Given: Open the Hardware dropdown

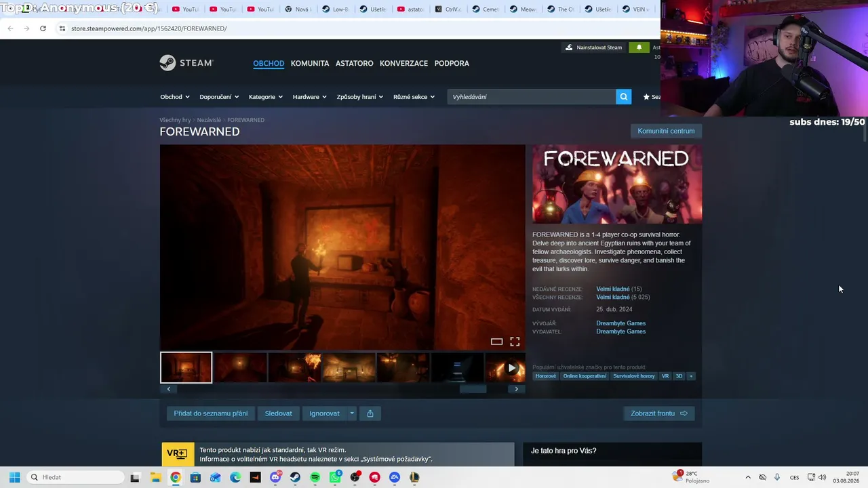Looking at the screenshot, I should tap(310, 97).
